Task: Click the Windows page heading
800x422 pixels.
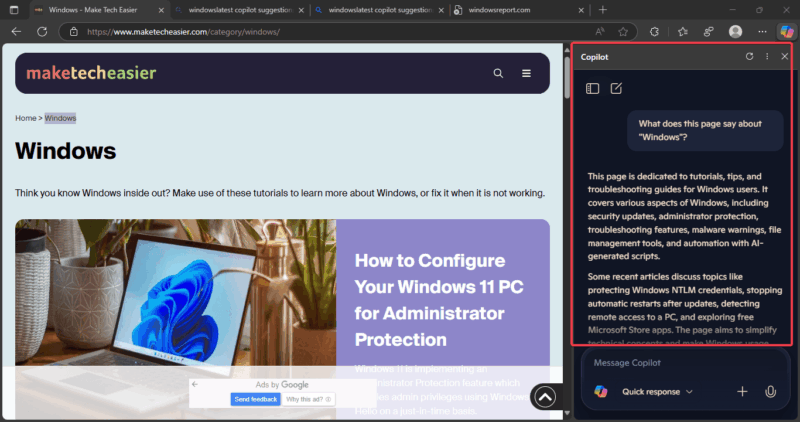Action: pyautogui.click(x=65, y=151)
